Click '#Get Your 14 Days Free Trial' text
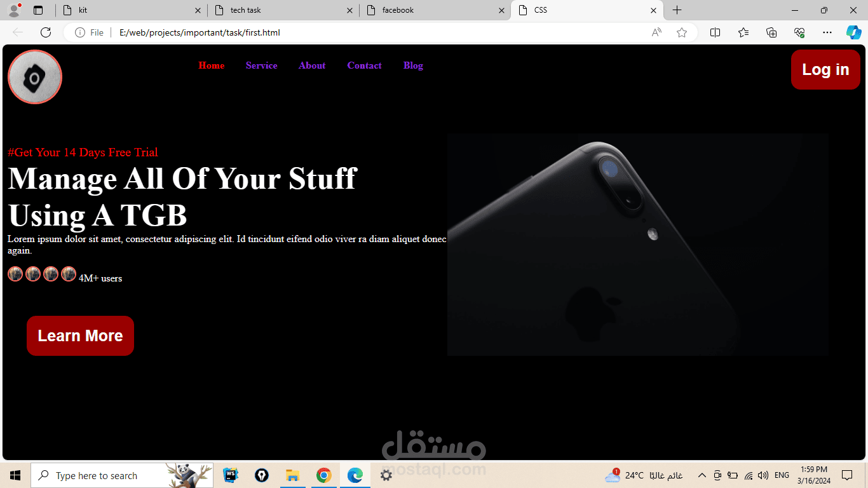The image size is (868, 488). (83, 152)
